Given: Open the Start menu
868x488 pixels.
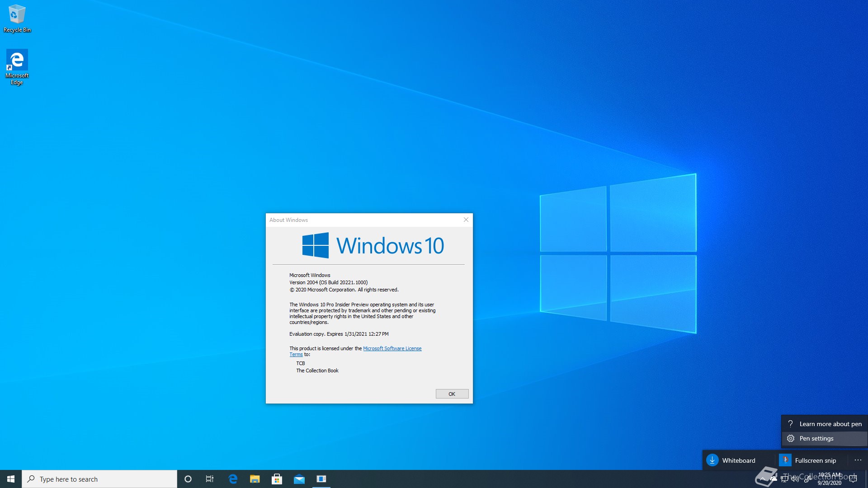Looking at the screenshot, I should pos(11,479).
